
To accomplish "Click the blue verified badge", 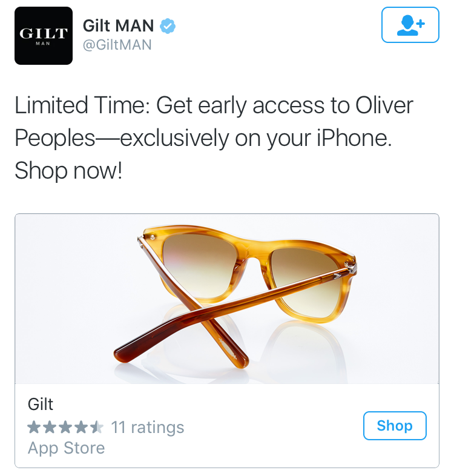I will [x=168, y=26].
